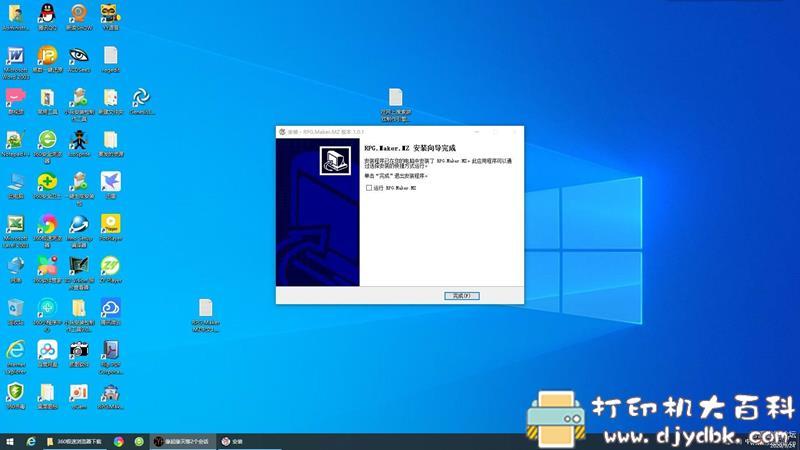Viewport: 800px width, 450px height.
Task: Open the ZY Player desktop shortcut
Action: pyautogui.click(x=111, y=270)
